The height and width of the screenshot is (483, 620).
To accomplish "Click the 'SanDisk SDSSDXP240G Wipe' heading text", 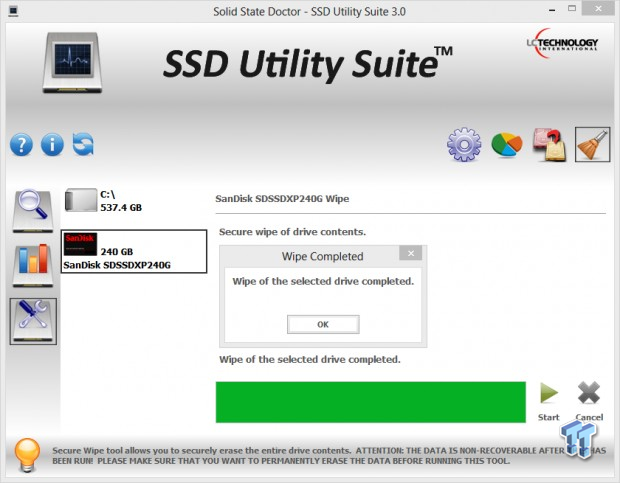I will (x=282, y=199).
